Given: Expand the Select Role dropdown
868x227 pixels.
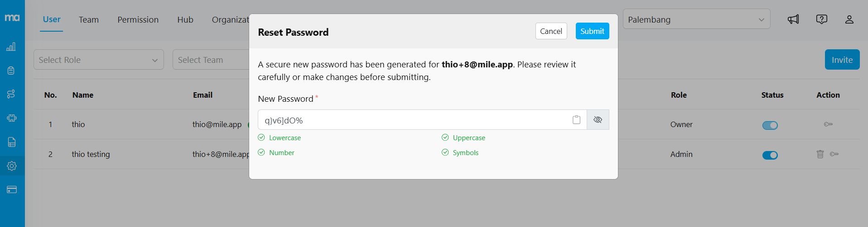Looking at the screenshot, I should pos(98,60).
